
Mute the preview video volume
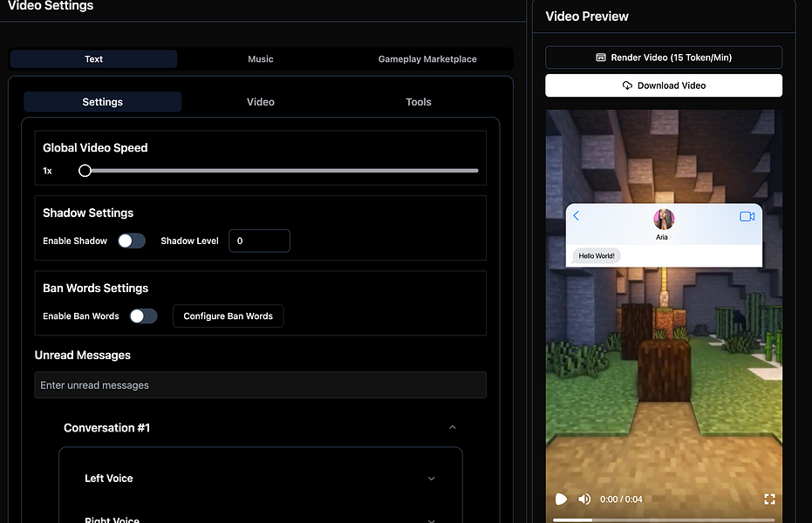(x=584, y=499)
